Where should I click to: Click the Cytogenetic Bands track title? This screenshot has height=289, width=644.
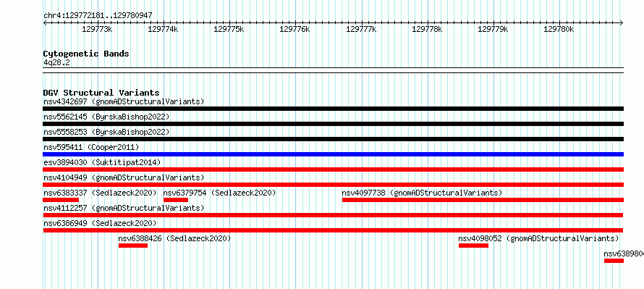click(x=86, y=54)
